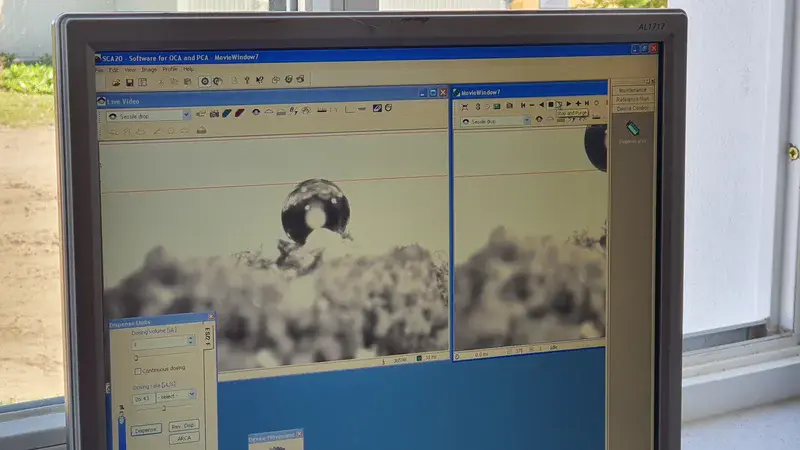Click the Dispense unit syringe icon
800x450 pixels.
632,128
